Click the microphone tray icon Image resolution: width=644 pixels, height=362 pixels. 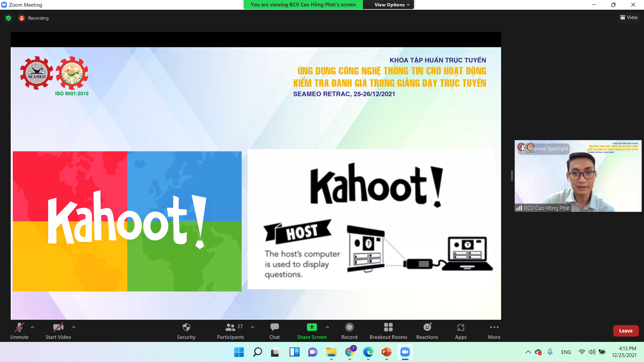click(550, 352)
